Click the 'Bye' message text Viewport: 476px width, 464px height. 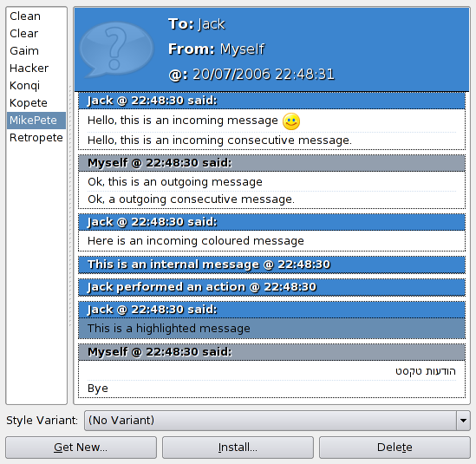coord(98,389)
